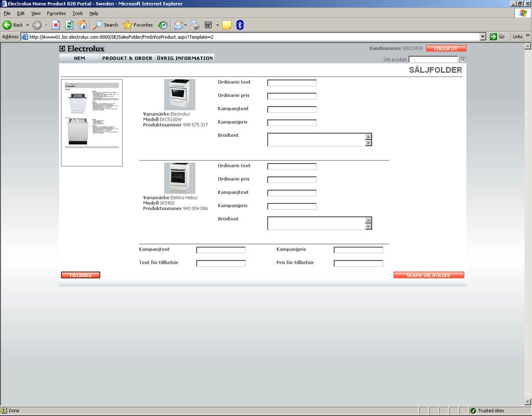Image resolution: width=532 pixels, height=416 pixels.
Task: Click the Electrolux logo
Action: click(82, 48)
